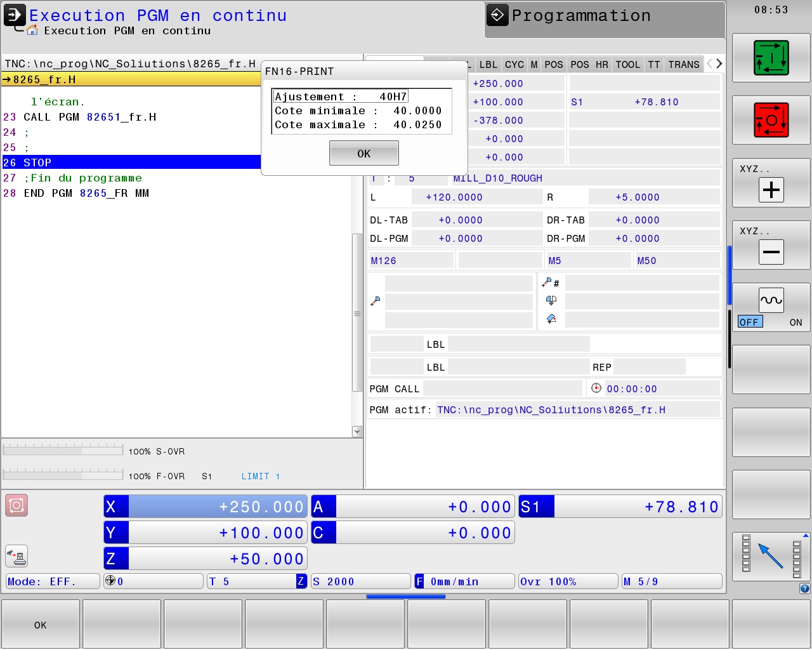
Task: Click the LIMIT 1 indicator
Action: (x=260, y=476)
